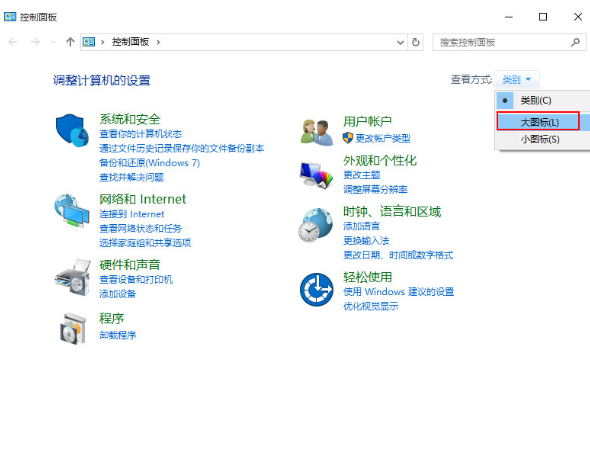The height and width of the screenshot is (453, 590).
Task: Open the 更改帐户类型 link
Action: point(383,138)
